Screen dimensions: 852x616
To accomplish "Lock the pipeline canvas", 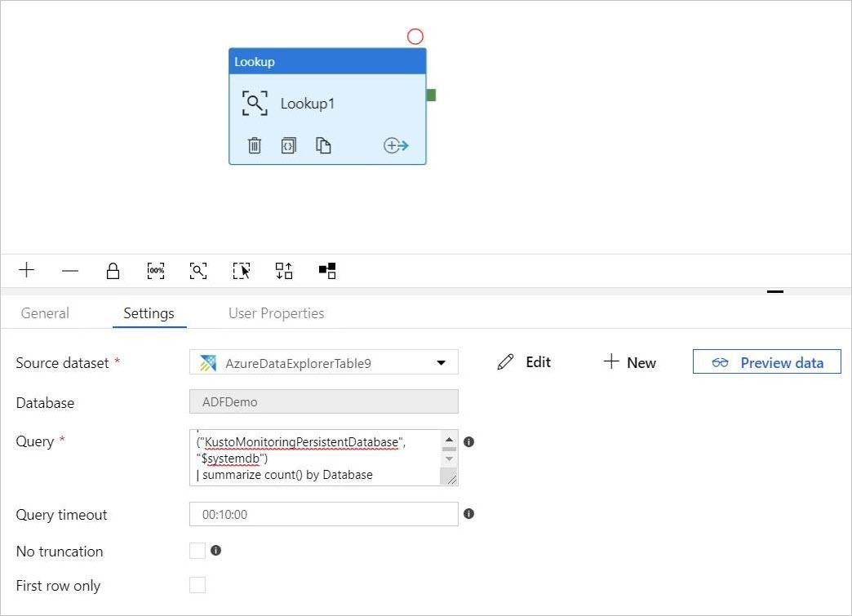I will tap(113, 270).
